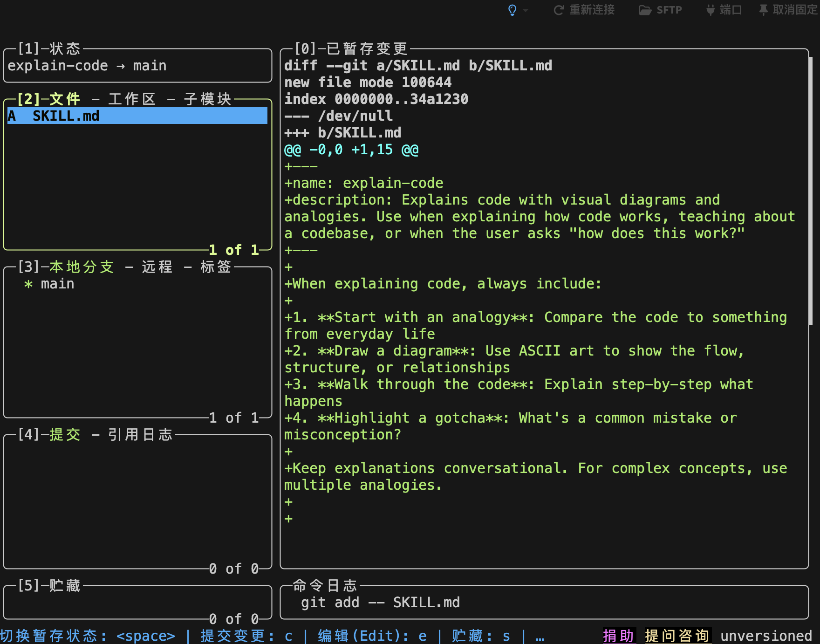Expand more keybindings via the … item

coord(540,636)
